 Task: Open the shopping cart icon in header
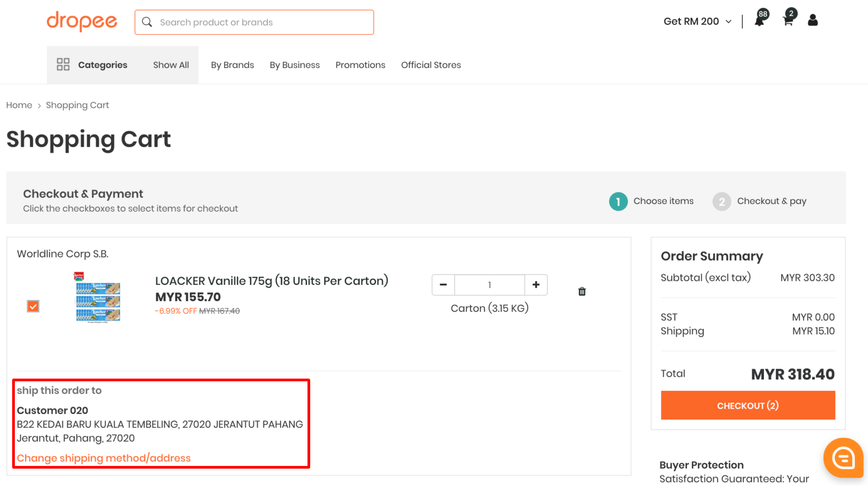click(789, 18)
